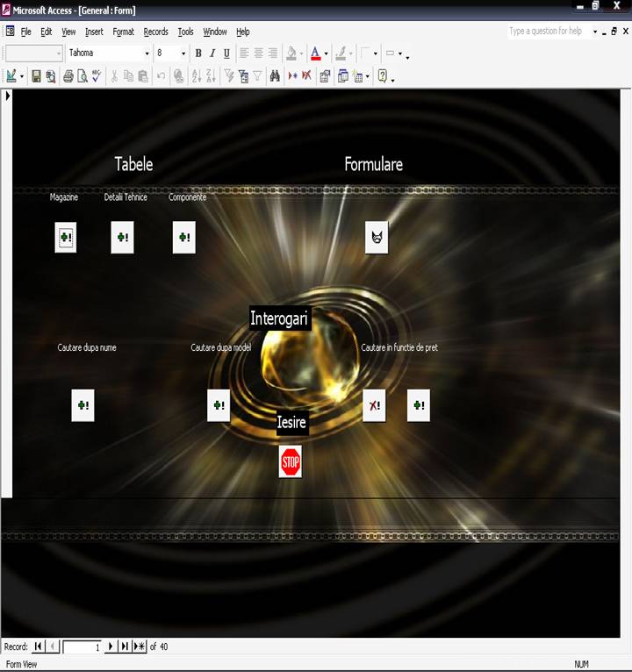
Task: Open the Format menu
Action: [x=124, y=32]
